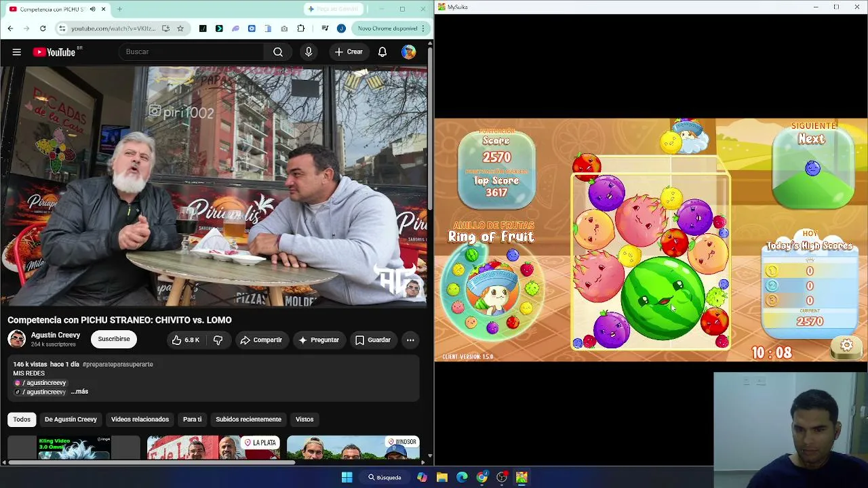
Task: Switch to MySuika taskbar icon
Action: pyautogui.click(x=521, y=477)
